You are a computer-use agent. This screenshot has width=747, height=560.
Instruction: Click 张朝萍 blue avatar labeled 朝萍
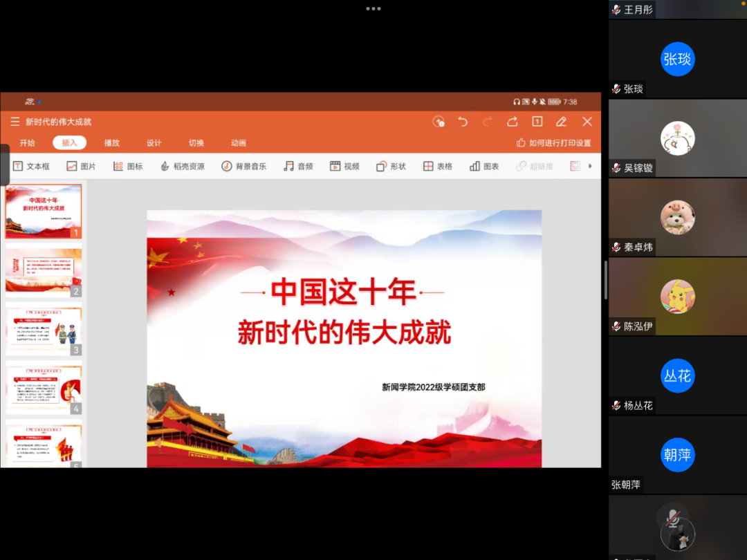(677, 455)
